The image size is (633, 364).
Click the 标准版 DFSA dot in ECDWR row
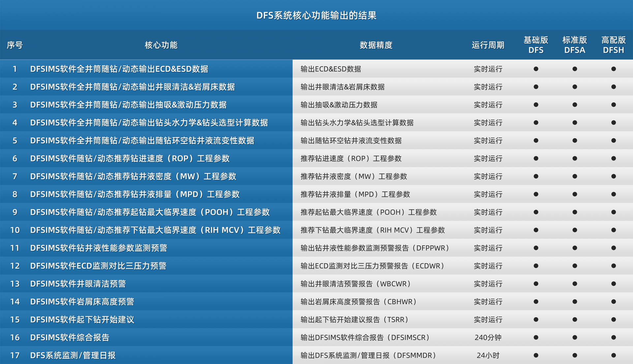click(575, 266)
